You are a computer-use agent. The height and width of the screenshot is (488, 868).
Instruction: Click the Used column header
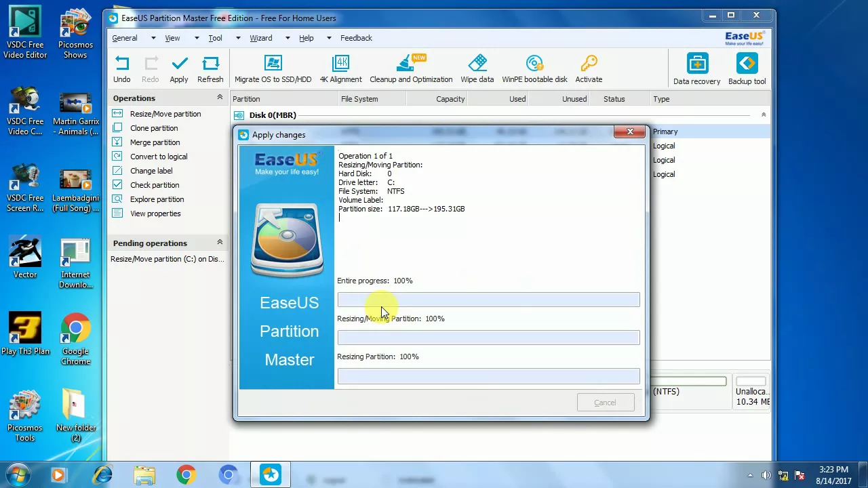(499, 99)
